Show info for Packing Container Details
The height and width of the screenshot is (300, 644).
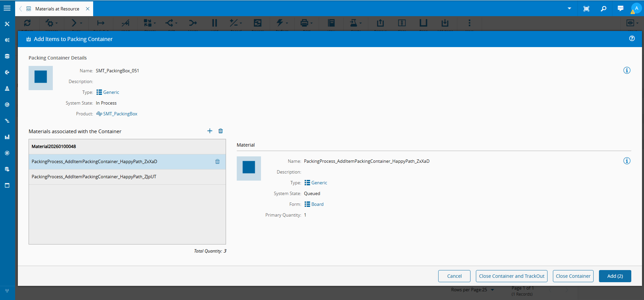(627, 70)
